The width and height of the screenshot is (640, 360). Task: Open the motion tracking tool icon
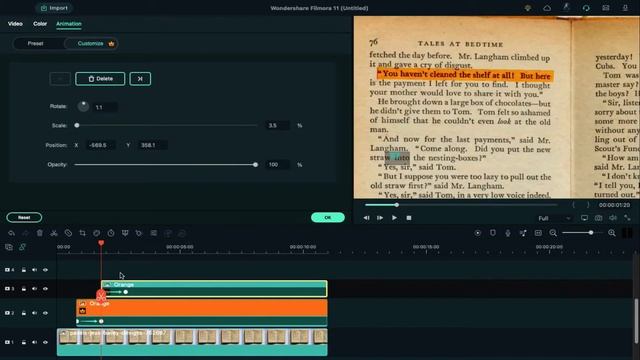coord(139,233)
